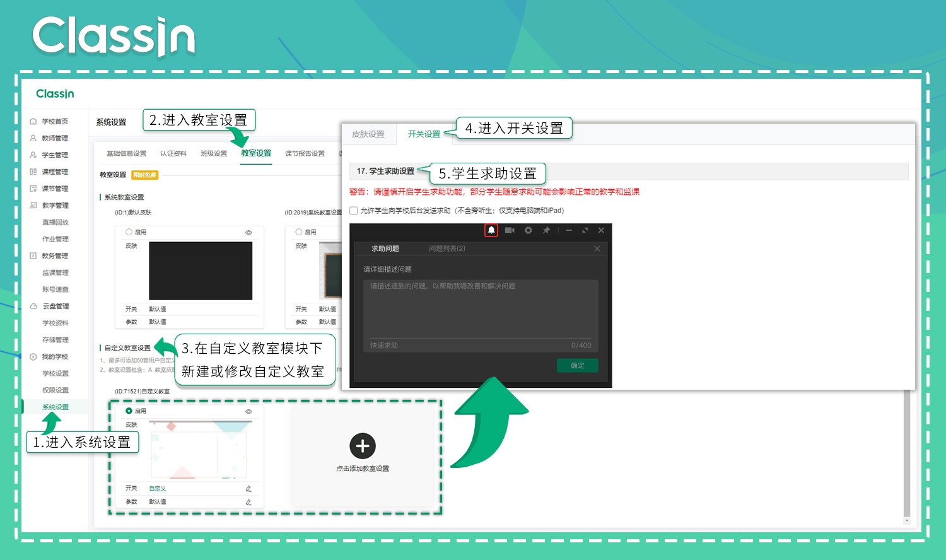Screen dimensions: 946x560
Task: Open 学校设置 in the sidebar
Action: pos(55,373)
